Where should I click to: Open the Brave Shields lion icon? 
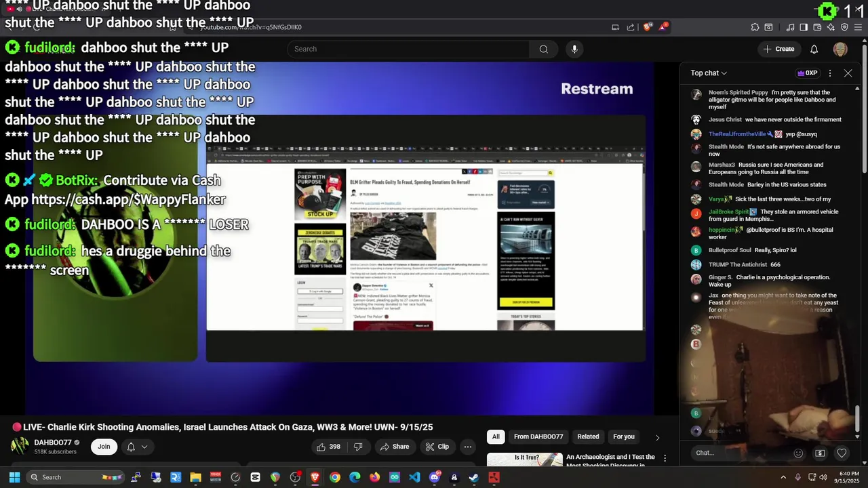(x=647, y=27)
